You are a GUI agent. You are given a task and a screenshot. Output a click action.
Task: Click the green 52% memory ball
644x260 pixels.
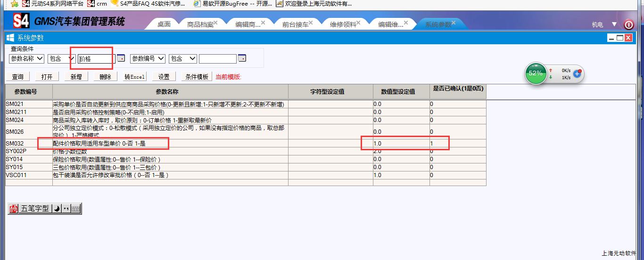coord(536,73)
